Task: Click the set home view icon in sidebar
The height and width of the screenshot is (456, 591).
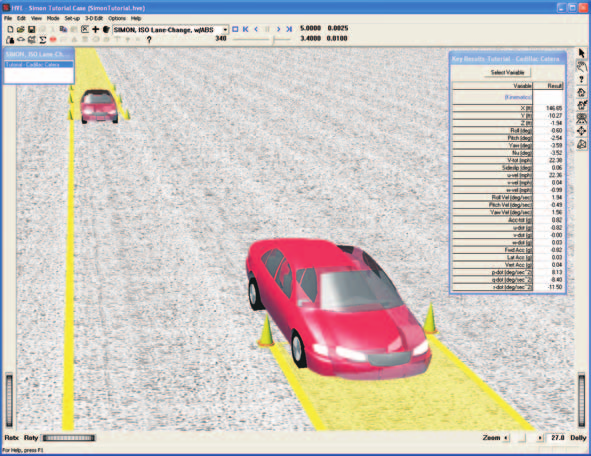Action: coord(582,105)
